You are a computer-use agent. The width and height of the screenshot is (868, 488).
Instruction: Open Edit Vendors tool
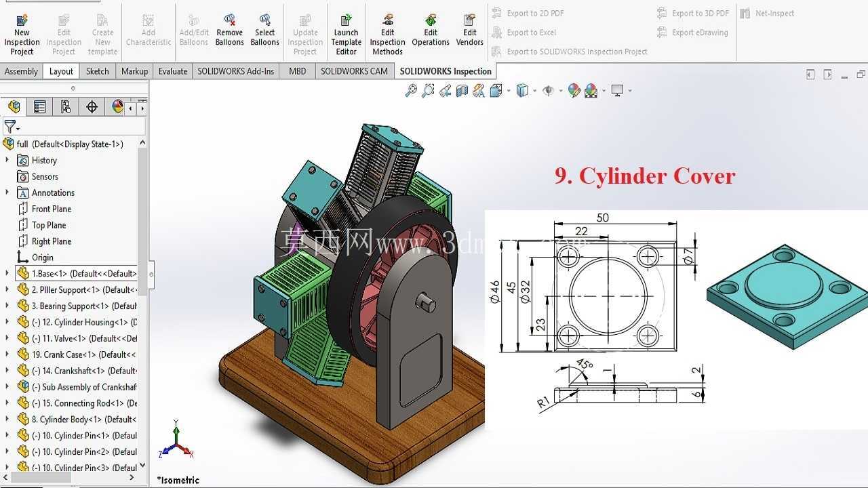[470, 30]
